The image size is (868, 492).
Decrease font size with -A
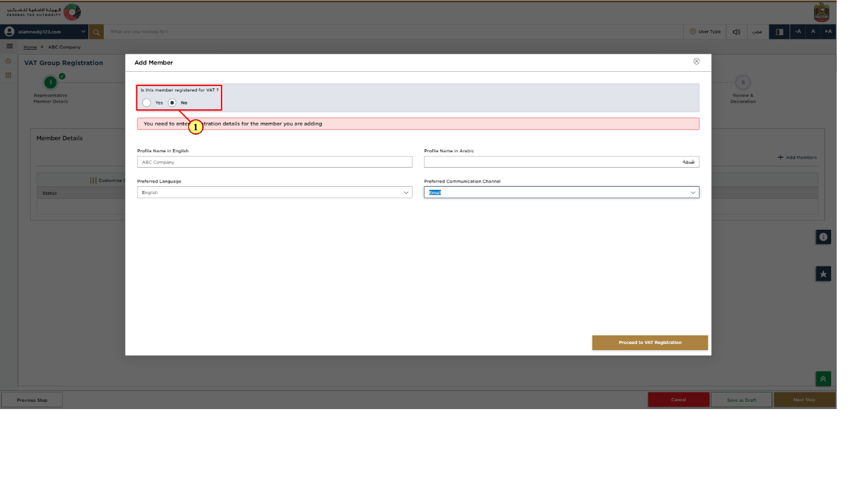coord(797,31)
